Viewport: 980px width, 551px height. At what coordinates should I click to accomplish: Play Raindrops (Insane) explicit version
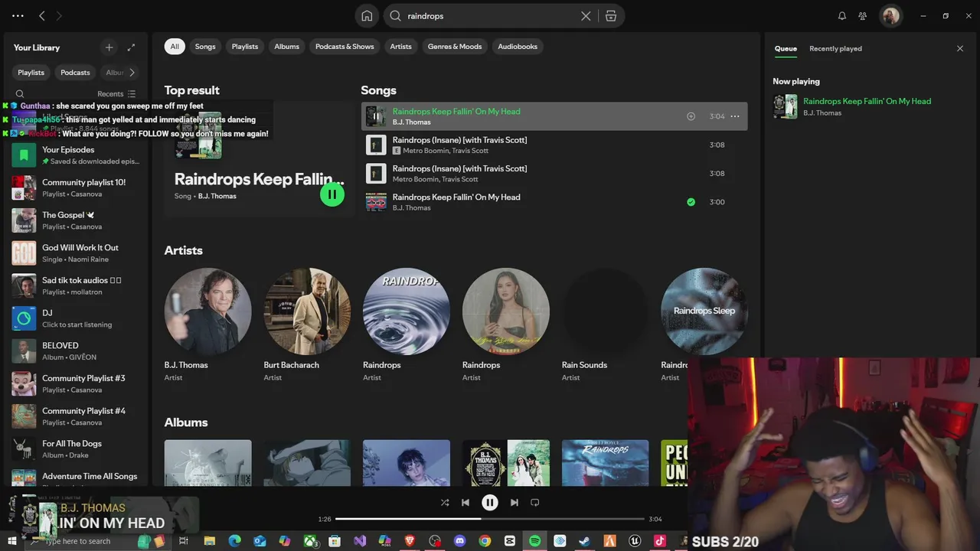click(x=554, y=145)
